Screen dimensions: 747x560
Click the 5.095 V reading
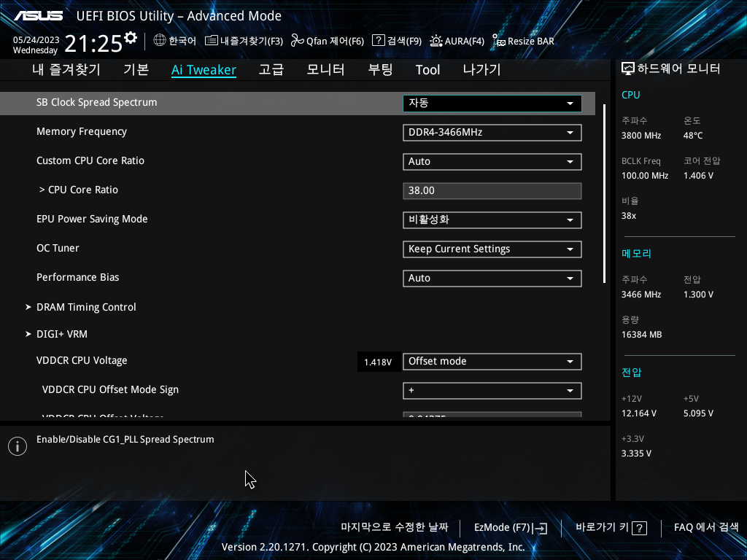pyautogui.click(x=698, y=413)
